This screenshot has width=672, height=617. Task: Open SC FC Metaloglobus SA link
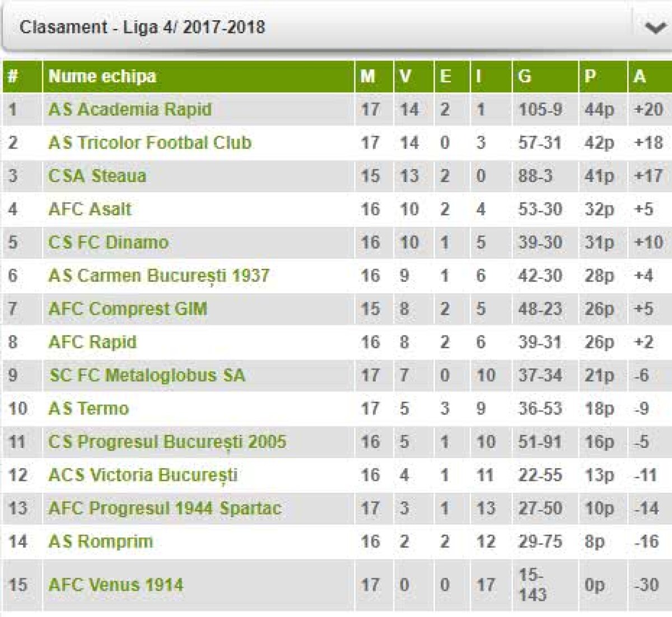pos(147,375)
